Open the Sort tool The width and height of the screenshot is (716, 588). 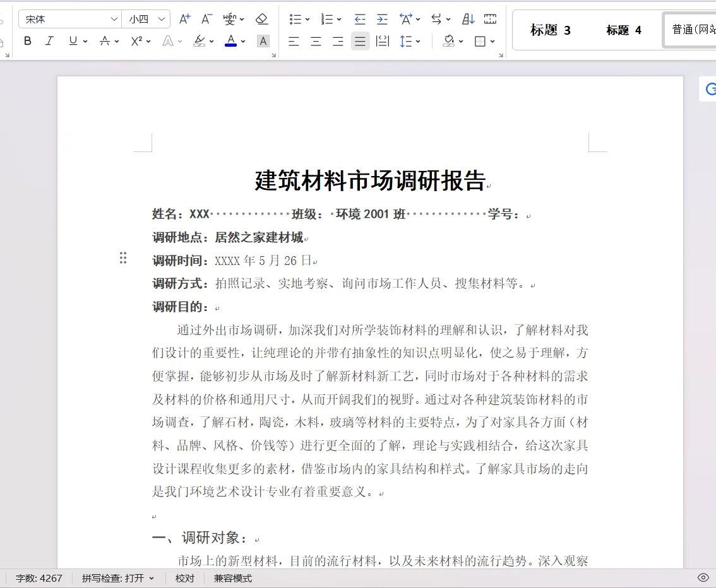[468, 19]
